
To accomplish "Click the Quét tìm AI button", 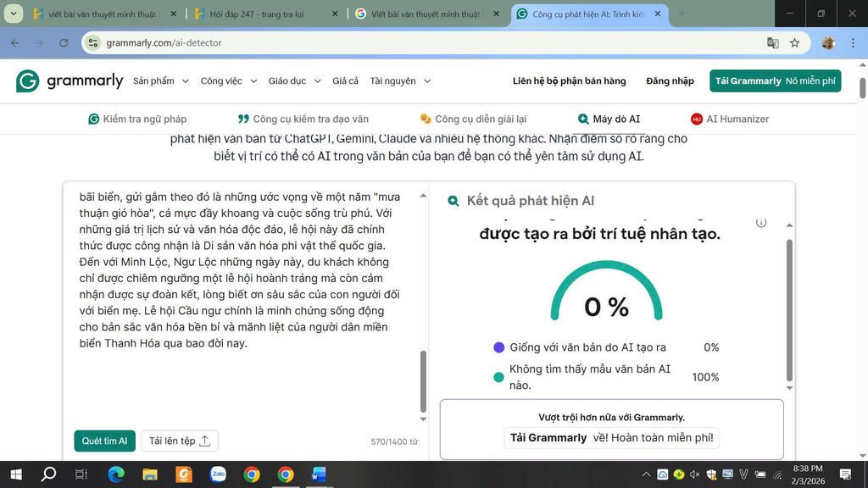I will (x=104, y=441).
